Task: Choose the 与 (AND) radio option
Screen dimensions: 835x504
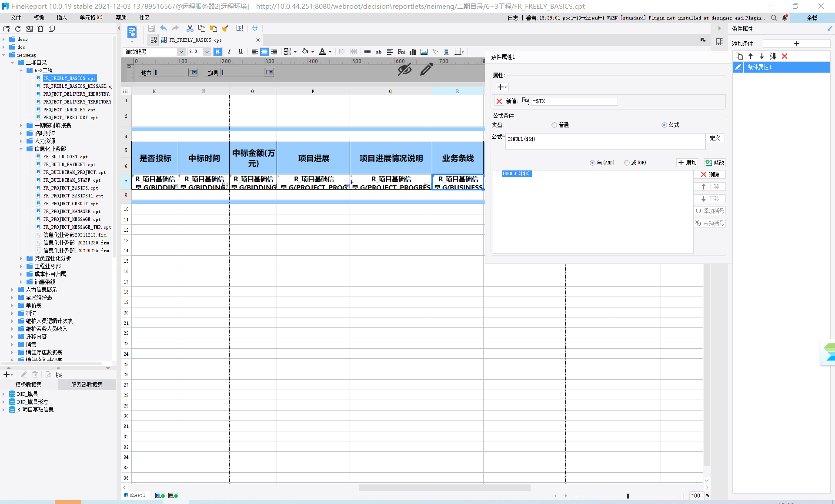Action: [x=592, y=163]
